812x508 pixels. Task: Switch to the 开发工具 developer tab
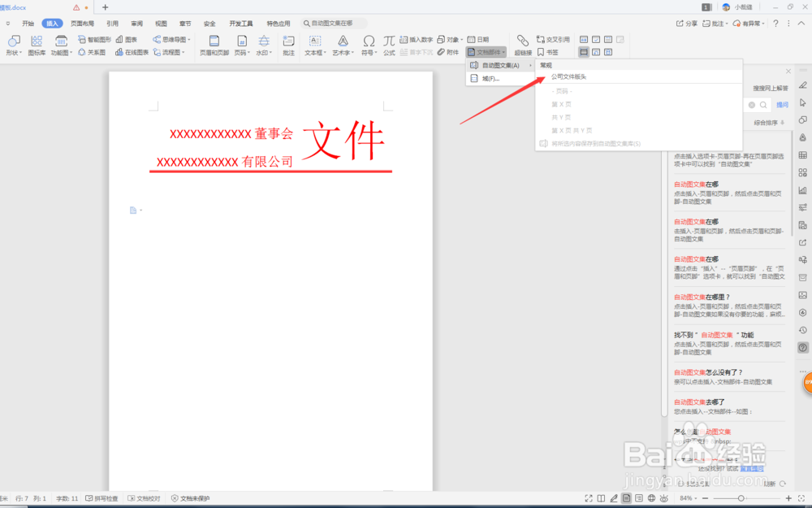[241, 24]
